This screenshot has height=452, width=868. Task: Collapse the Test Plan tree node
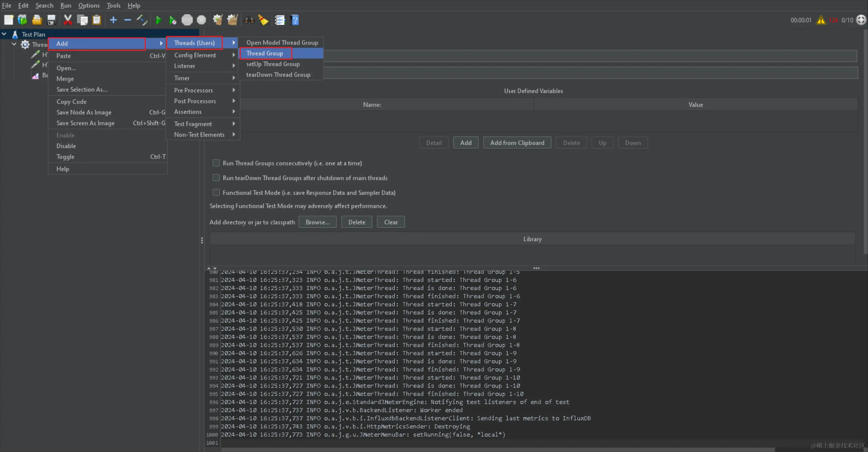pos(4,34)
